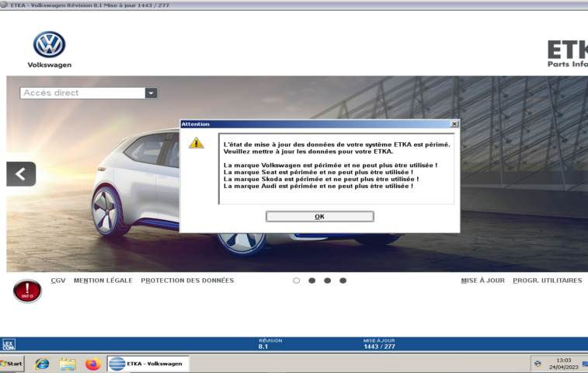Open PROGR. UTILITAIRES menu
This screenshot has width=588, height=373.
[547, 281]
